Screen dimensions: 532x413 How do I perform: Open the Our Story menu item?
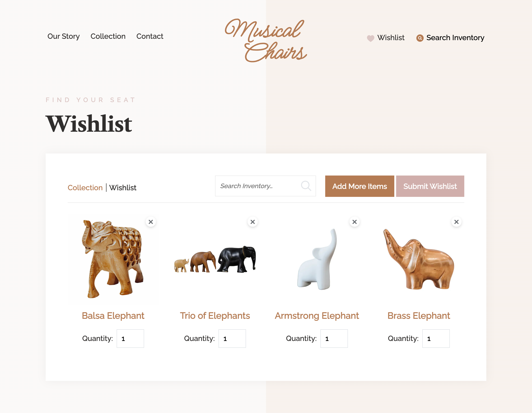click(64, 36)
